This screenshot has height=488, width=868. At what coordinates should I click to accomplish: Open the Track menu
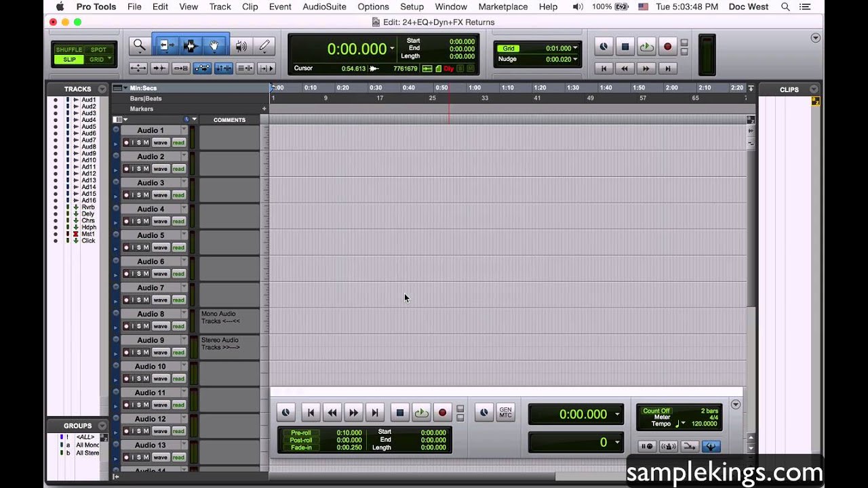tap(220, 7)
